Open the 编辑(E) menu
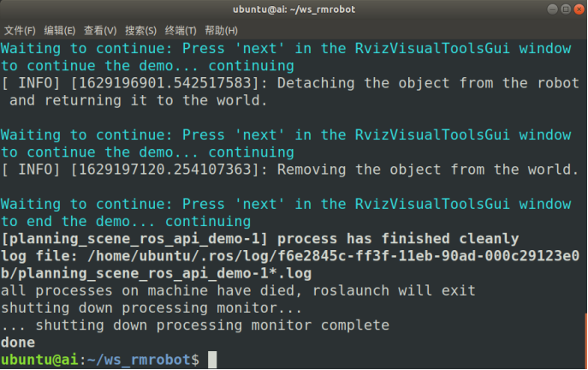Screen dimensions: 588x370 pyautogui.click(x=60, y=30)
